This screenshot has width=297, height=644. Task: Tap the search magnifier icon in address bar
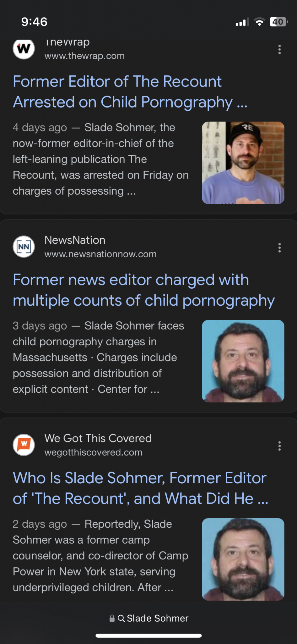[121, 618]
